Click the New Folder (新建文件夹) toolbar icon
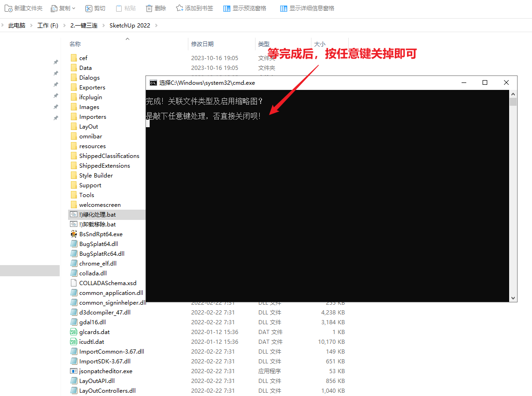The height and width of the screenshot is (396, 532). coord(9,8)
